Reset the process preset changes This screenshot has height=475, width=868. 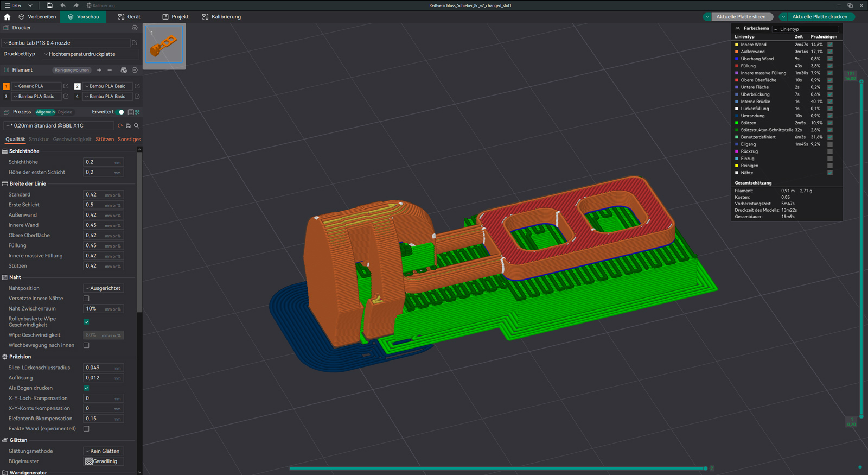click(x=120, y=126)
